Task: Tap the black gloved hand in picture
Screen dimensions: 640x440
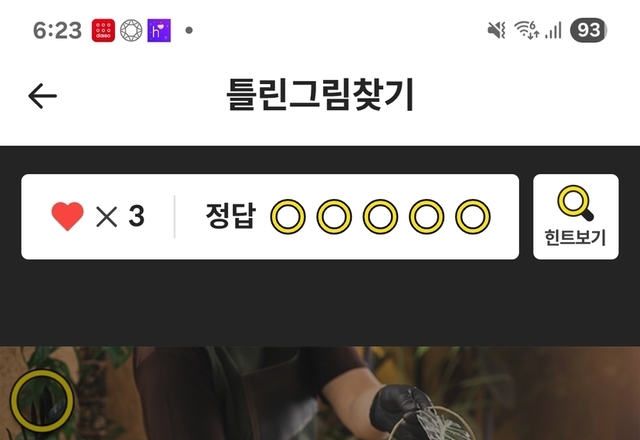Action: [398, 406]
